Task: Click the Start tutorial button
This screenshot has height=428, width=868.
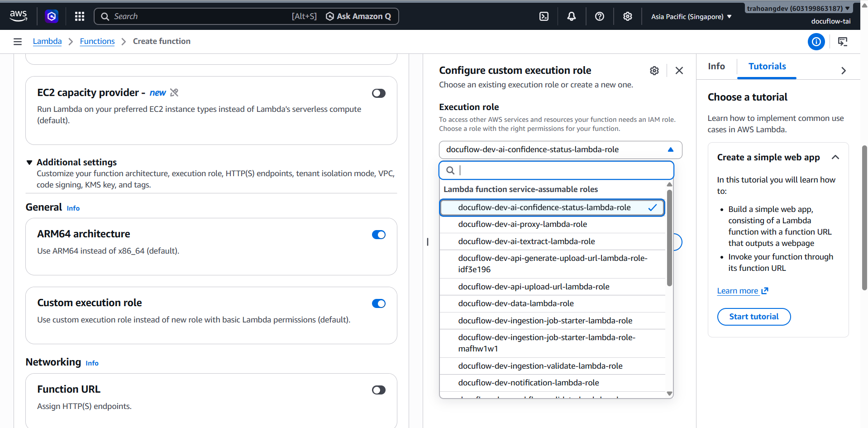Action: tap(754, 317)
